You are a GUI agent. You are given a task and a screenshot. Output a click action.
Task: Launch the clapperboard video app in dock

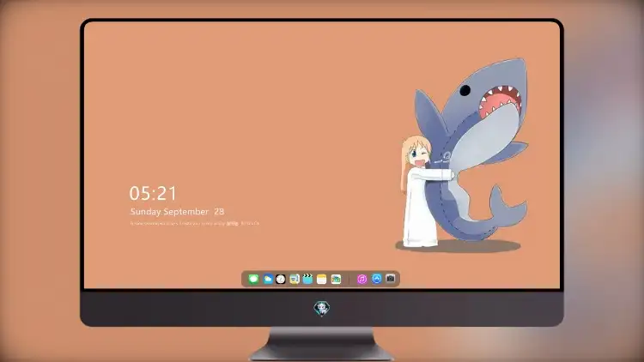pyautogui.click(x=307, y=279)
